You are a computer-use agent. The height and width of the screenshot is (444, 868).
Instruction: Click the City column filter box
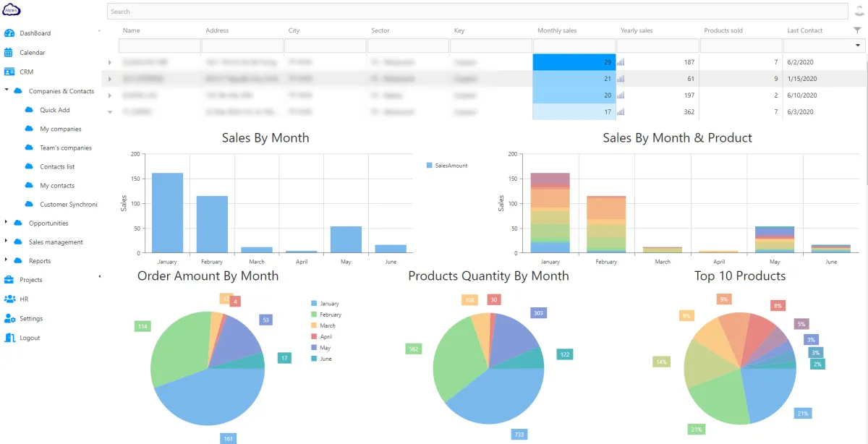click(325, 46)
